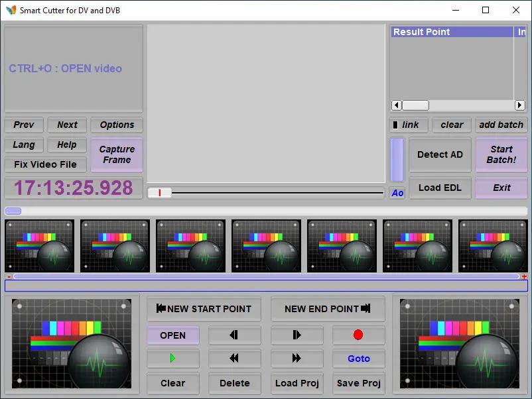Select the third test-pattern thumbnail in the filmstrip

click(190, 246)
